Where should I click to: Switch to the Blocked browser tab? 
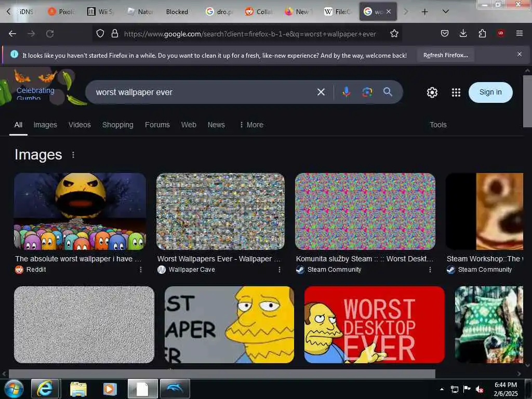[177, 12]
